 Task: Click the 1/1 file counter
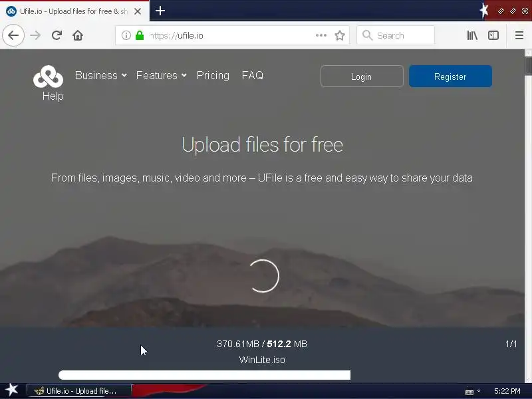(x=511, y=344)
